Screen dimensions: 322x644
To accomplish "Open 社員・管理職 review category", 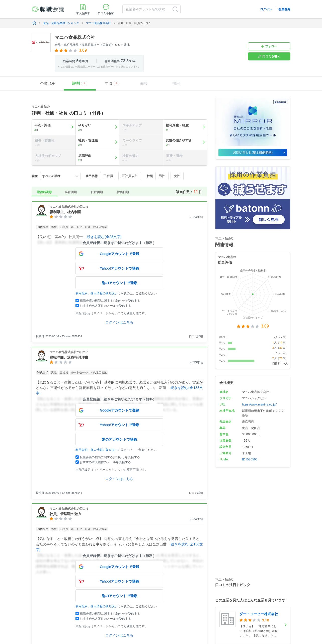I will pos(97,142).
